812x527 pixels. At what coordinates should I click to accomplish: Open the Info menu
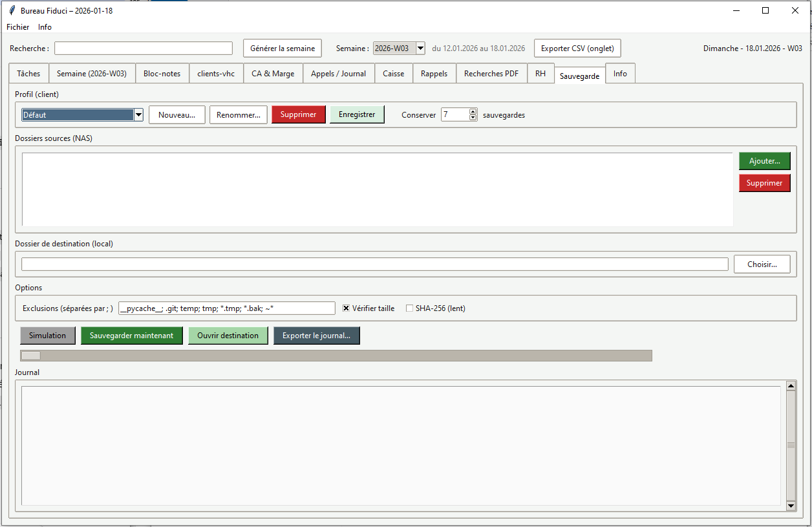pyautogui.click(x=45, y=27)
